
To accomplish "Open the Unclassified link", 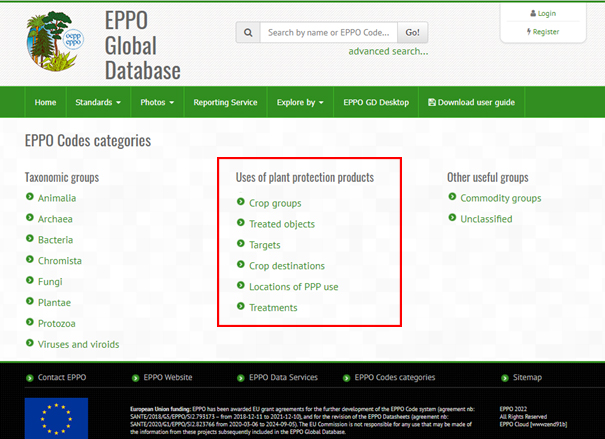I will pos(487,219).
